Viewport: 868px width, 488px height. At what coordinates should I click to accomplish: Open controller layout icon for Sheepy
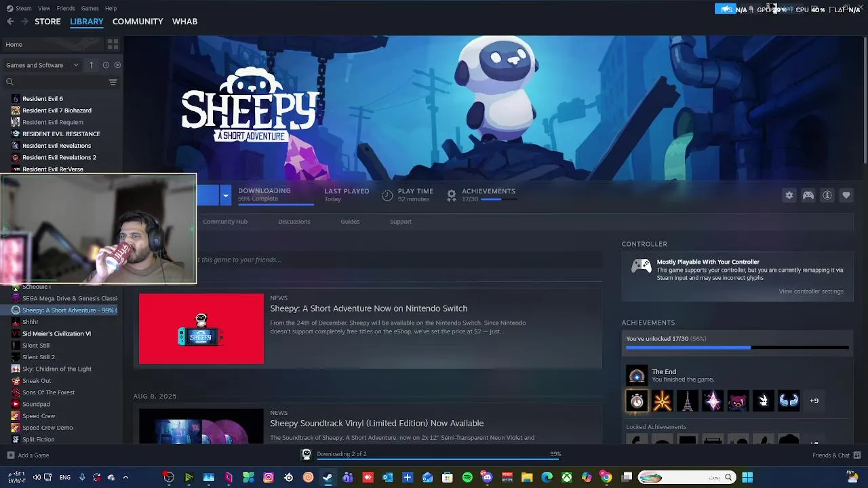pyautogui.click(x=808, y=195)
